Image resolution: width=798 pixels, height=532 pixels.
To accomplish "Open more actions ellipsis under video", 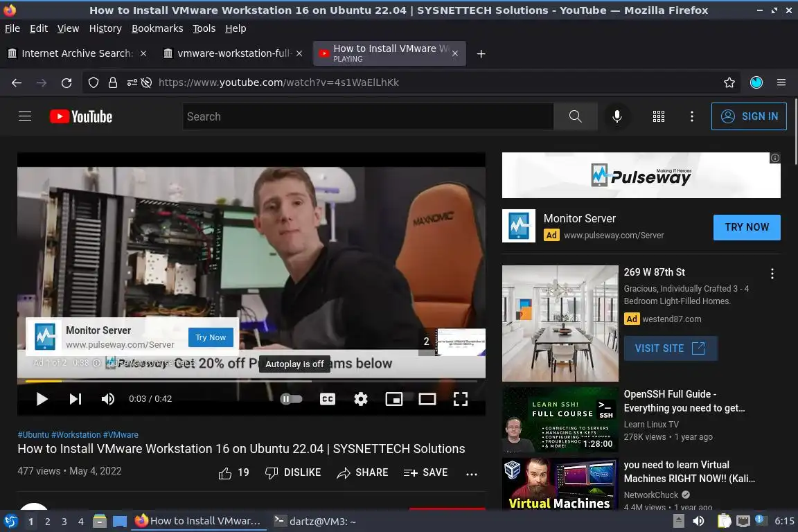I will (x=472, y=473).
